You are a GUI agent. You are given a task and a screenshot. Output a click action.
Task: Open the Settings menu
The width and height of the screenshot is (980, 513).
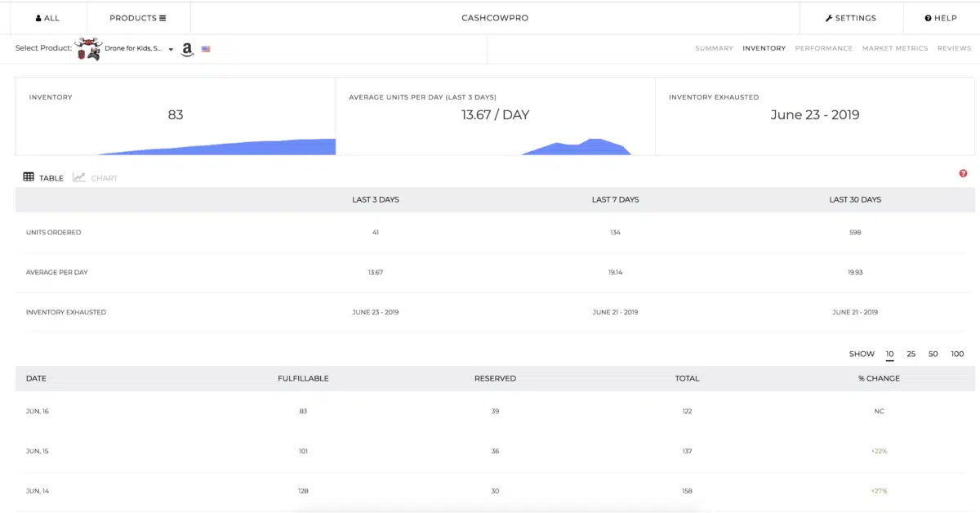click(850, 18)
